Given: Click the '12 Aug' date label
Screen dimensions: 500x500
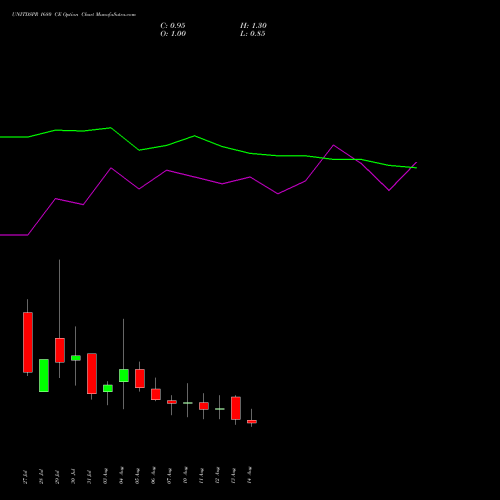Looking at the screenshot, I should point(217,476).
